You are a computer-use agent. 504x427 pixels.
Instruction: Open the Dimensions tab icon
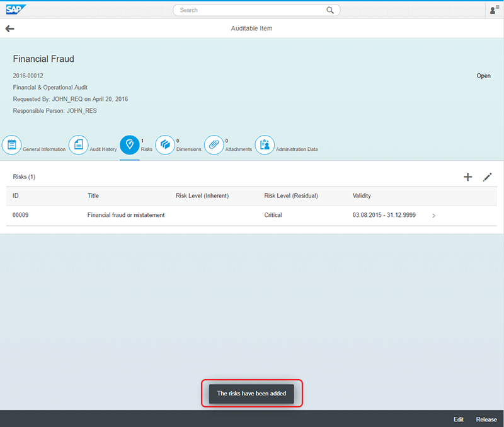coord(165,145)
